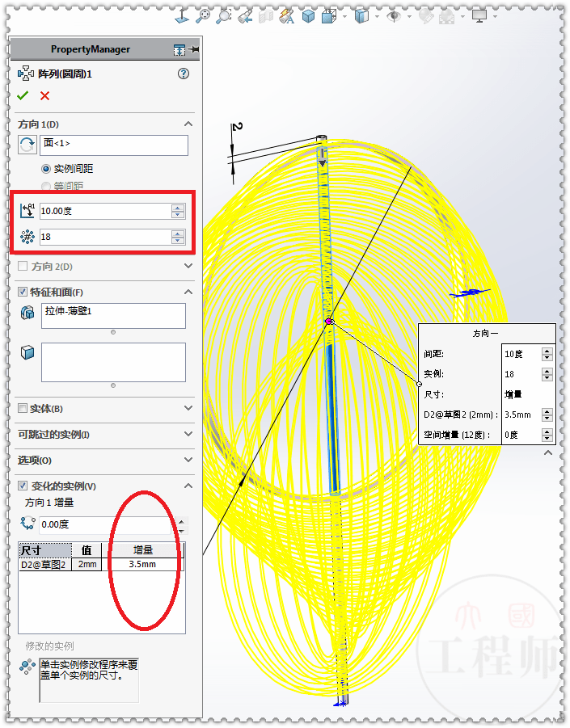Click 增量 column header
The image size is (570, 728).
[142, 550]
